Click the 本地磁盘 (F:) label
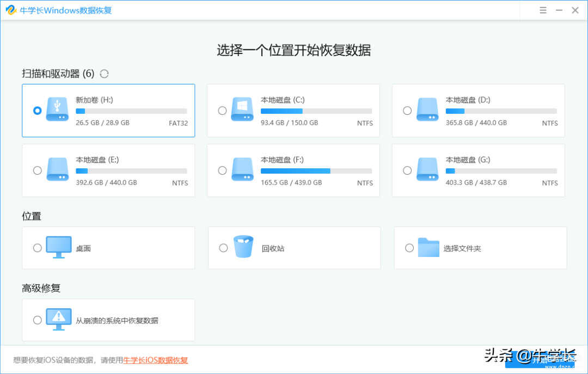This screenshot has width=588, height=374. [282, 160]
